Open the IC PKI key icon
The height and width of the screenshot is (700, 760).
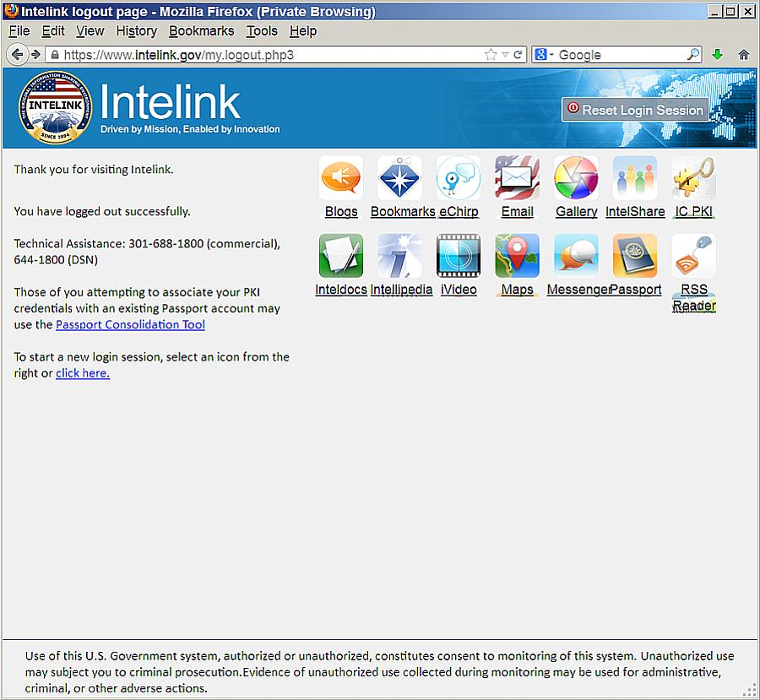pos(693,178)
